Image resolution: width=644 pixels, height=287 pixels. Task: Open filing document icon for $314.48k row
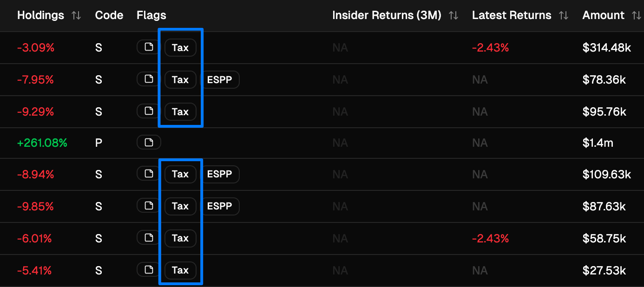pos(149,47)
